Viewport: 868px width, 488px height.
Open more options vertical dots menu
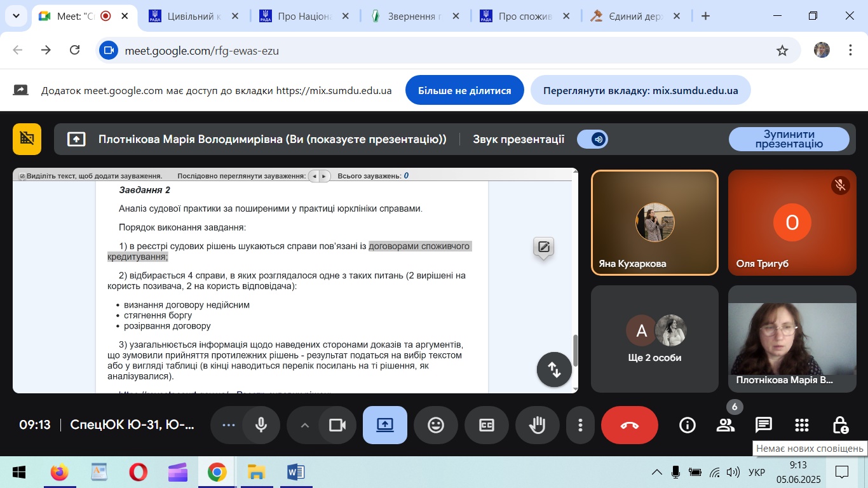tap(580, 425)
